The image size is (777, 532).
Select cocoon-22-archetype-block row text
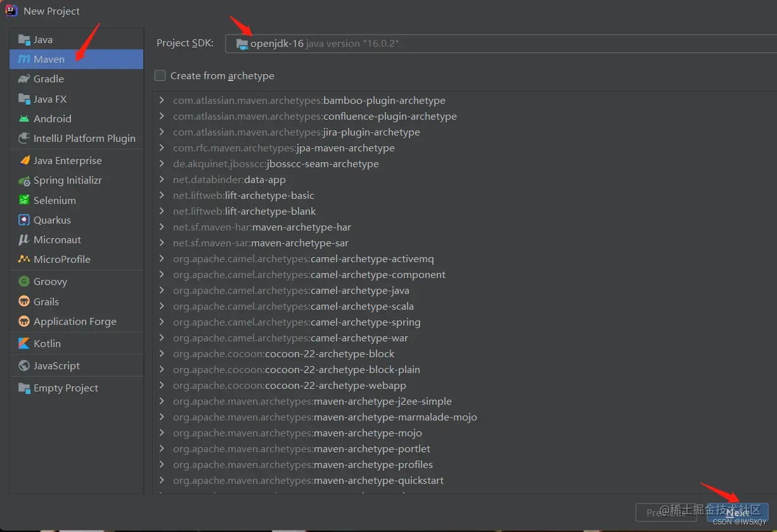[x=284, y=353]
